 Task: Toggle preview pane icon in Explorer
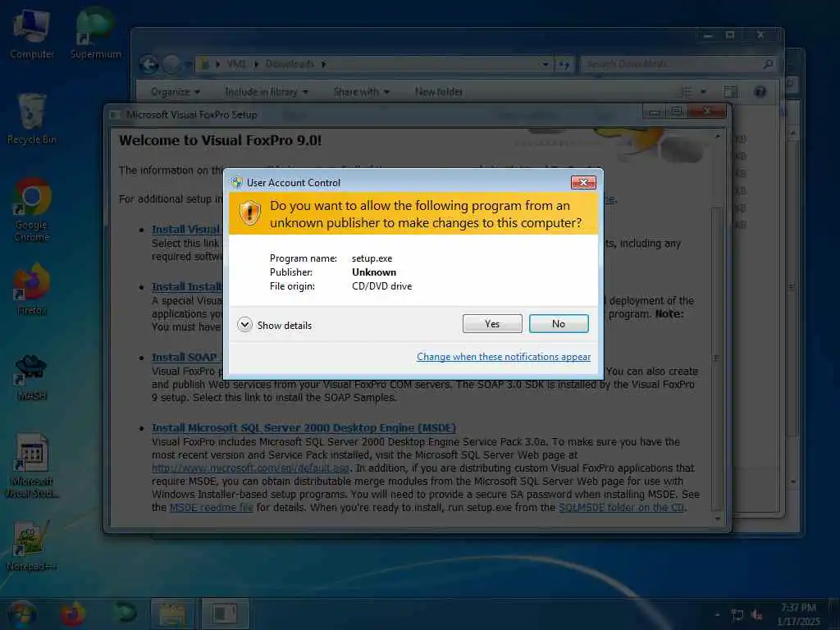[x=730, y=92]
